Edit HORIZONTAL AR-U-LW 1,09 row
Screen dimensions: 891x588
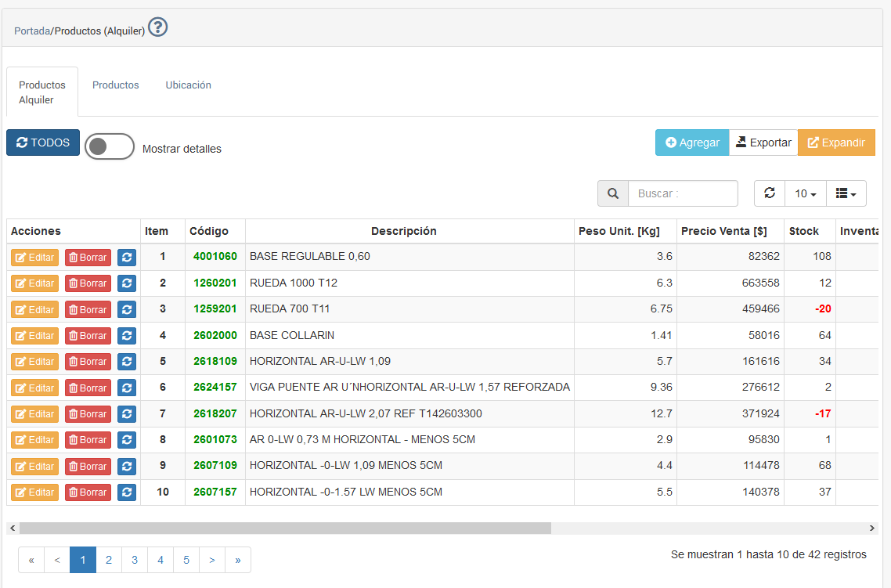tap(34, 362)
